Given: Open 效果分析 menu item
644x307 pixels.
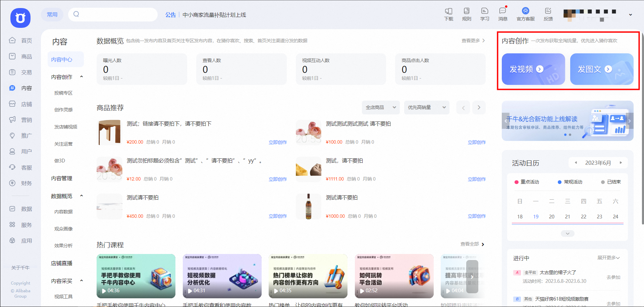Looking at the screenshot, I should 63,246.
